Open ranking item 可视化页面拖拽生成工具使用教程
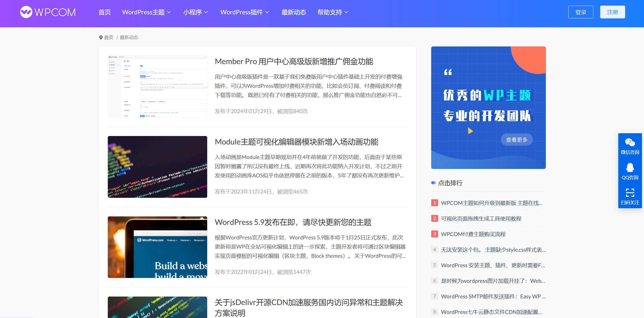644x318 pixels. point(481,218)
